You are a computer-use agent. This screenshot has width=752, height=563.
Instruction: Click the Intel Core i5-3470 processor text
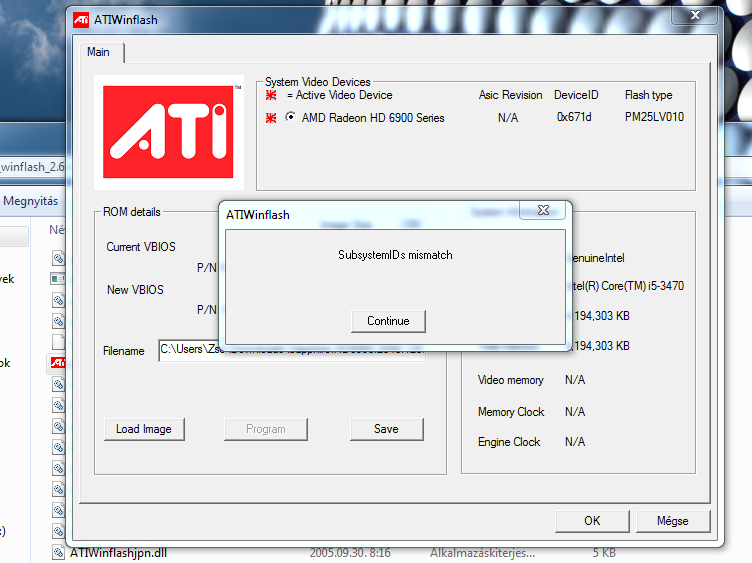click(x=628, y=286)
